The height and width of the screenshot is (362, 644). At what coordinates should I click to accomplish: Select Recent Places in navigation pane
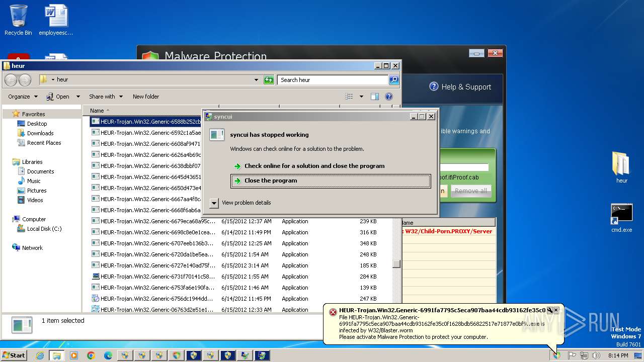(x=44, y=143)
